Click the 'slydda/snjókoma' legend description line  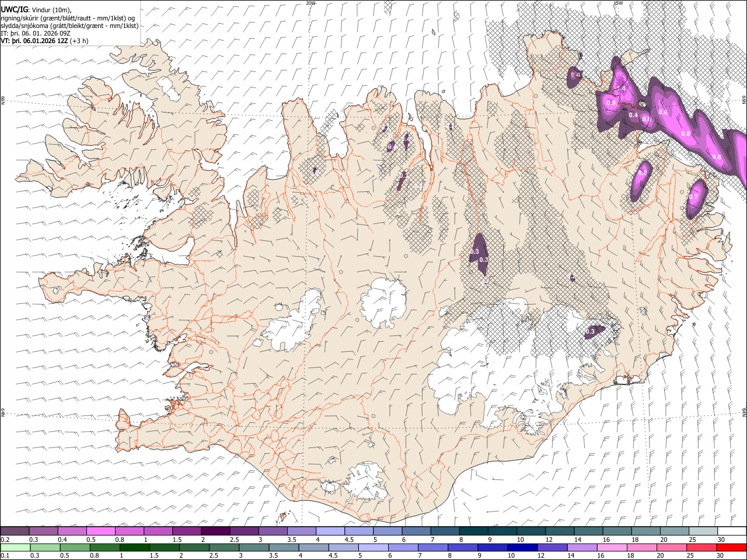coord(70,25)
